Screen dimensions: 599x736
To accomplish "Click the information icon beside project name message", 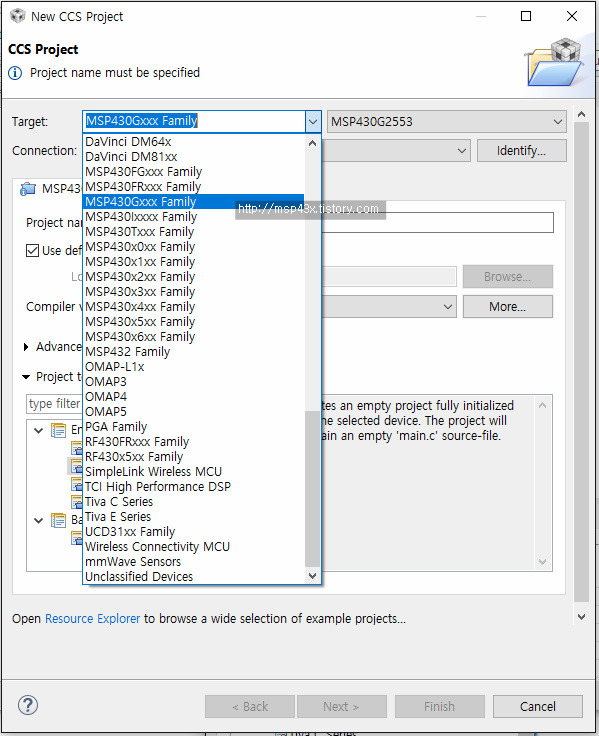I will click(x=15, y=73).
